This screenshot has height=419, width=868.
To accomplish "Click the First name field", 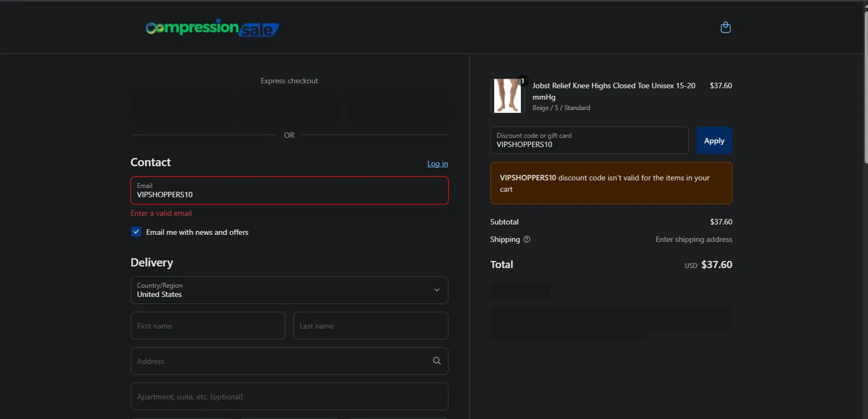I will point(208,326).
